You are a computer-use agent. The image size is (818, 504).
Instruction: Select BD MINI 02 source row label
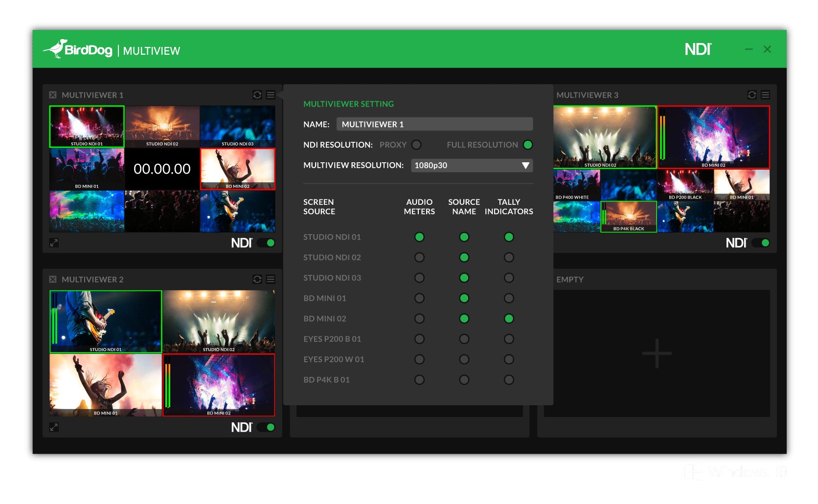pos(325,319)
